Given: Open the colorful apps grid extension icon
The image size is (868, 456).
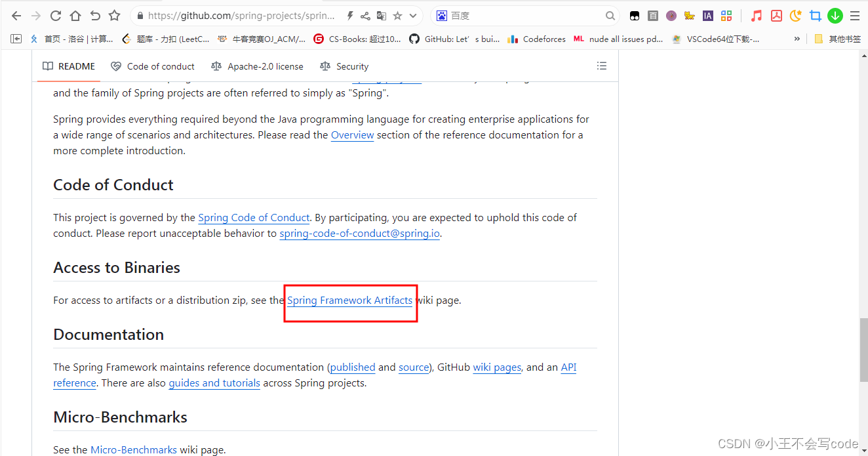Looking at the screenshot, I should 726,16.
